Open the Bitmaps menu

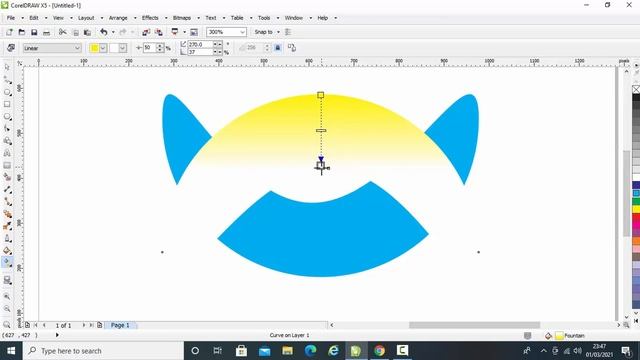(182, 18)
